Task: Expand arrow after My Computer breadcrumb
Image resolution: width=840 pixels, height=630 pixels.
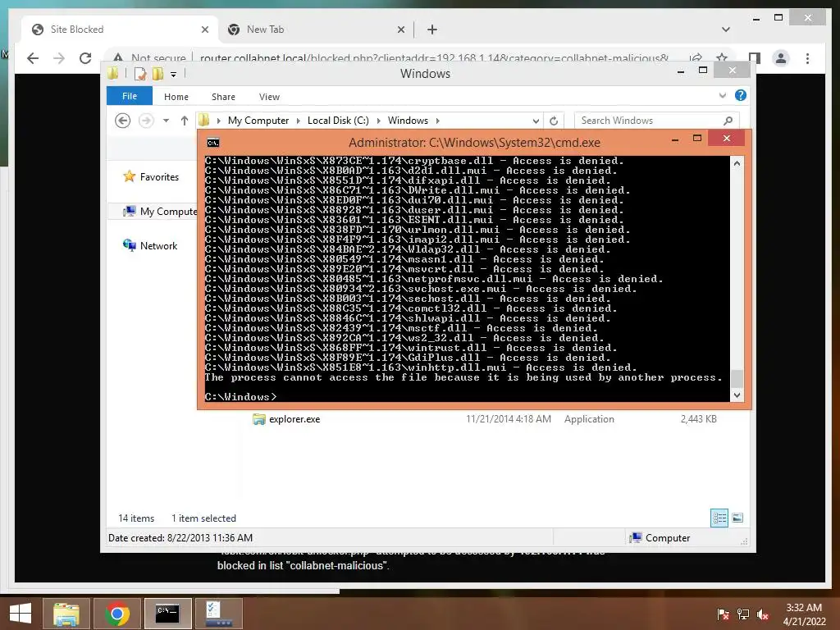Action: coord(299,121)
